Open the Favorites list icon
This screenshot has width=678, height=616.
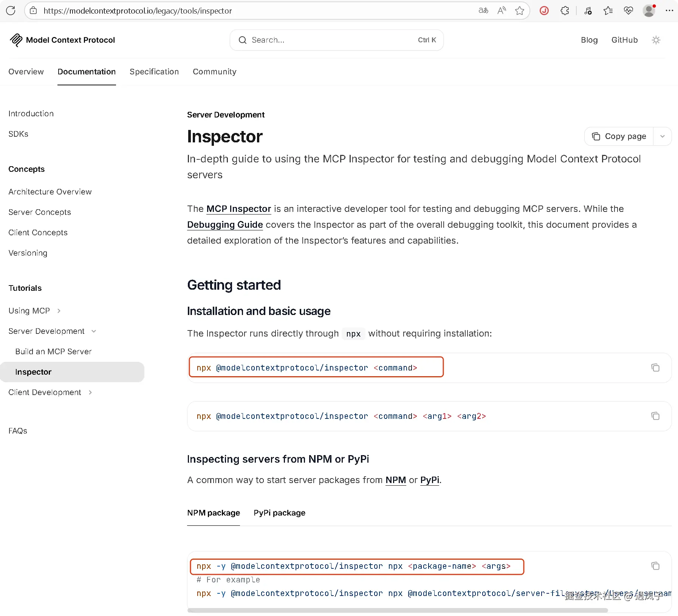click(608, 11)
